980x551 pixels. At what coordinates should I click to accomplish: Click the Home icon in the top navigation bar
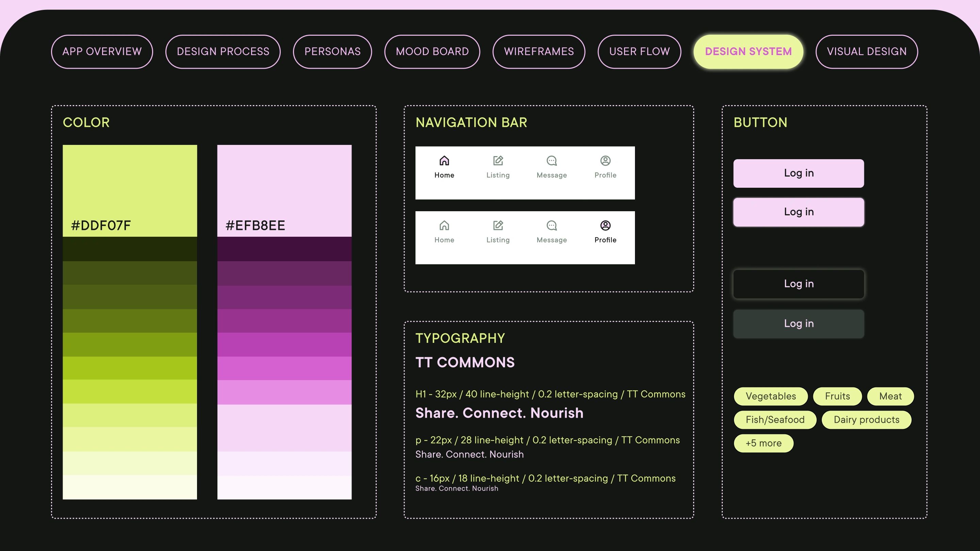(444, 161)
